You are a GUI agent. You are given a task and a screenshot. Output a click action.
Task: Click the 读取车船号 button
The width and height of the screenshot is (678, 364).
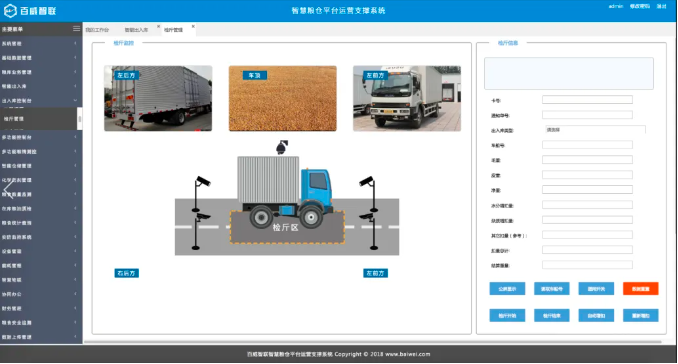[x=552, y=289]
